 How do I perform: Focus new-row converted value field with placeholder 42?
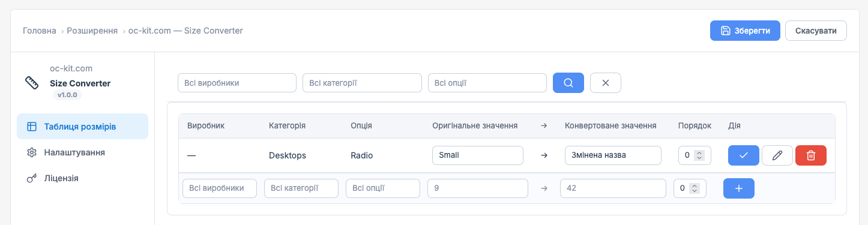point(613,188)
